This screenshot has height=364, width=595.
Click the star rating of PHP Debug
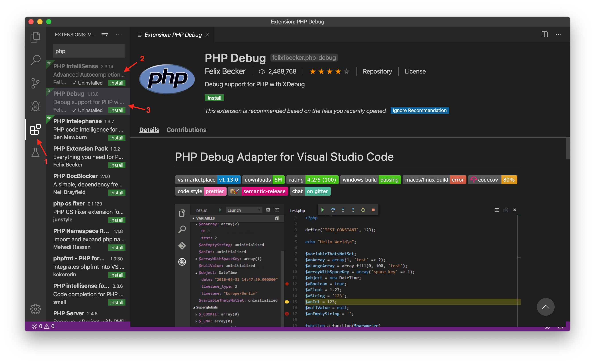[329, 71]
